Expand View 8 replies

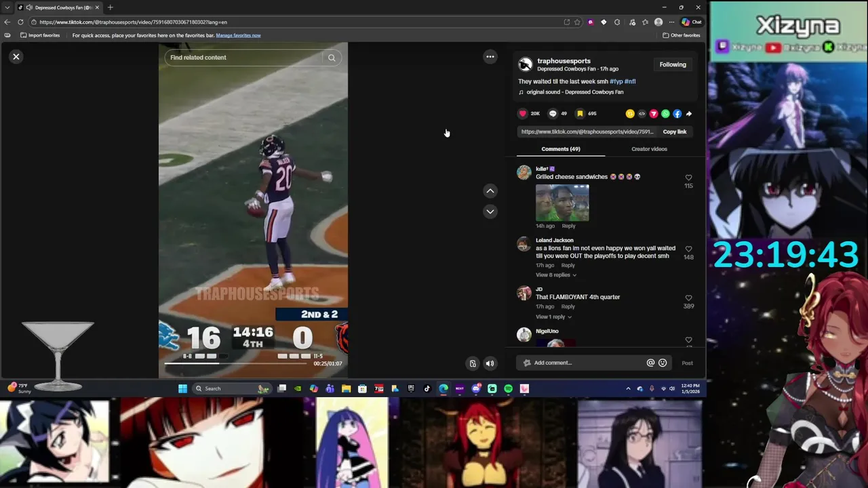click(556, 274)
